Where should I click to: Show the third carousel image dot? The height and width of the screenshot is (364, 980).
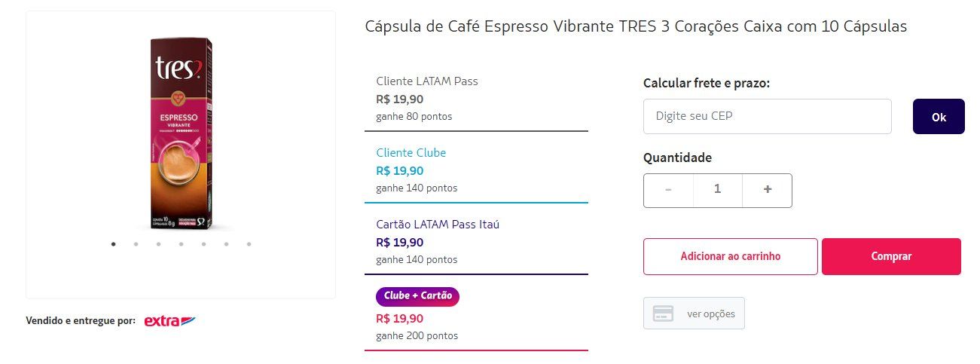pos(159,244)
